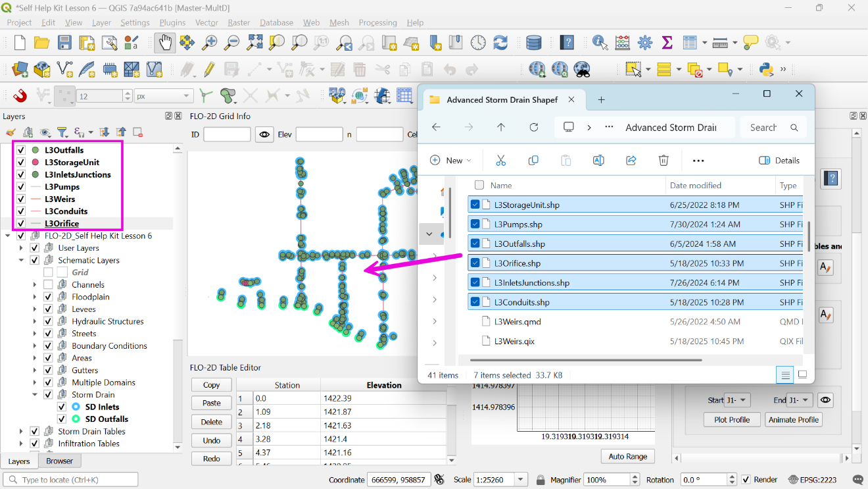This screenshot has width=868, height=489.
Task: Click the Delete trash icon in File Explorer
Action: 663,161
